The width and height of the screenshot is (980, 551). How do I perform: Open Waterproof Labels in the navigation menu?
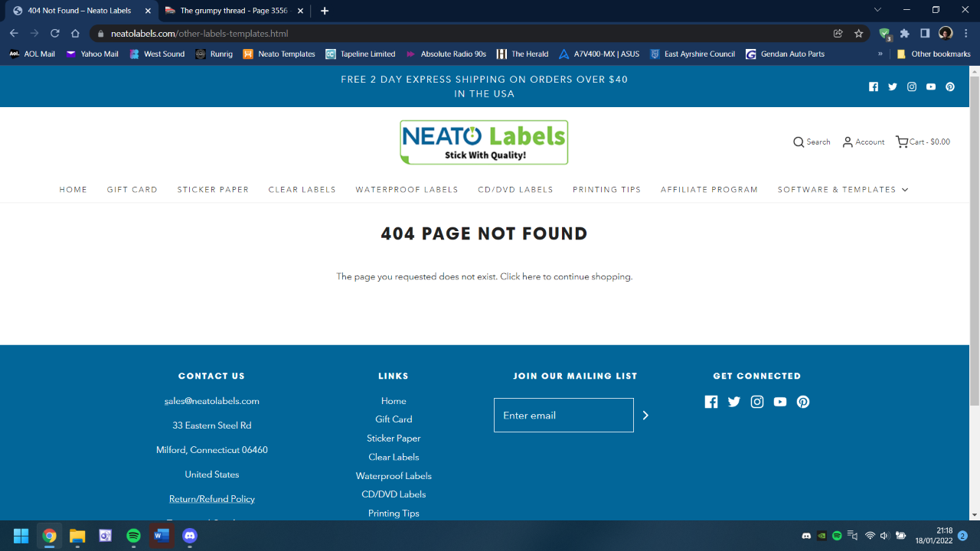click(x=407, y=190)
